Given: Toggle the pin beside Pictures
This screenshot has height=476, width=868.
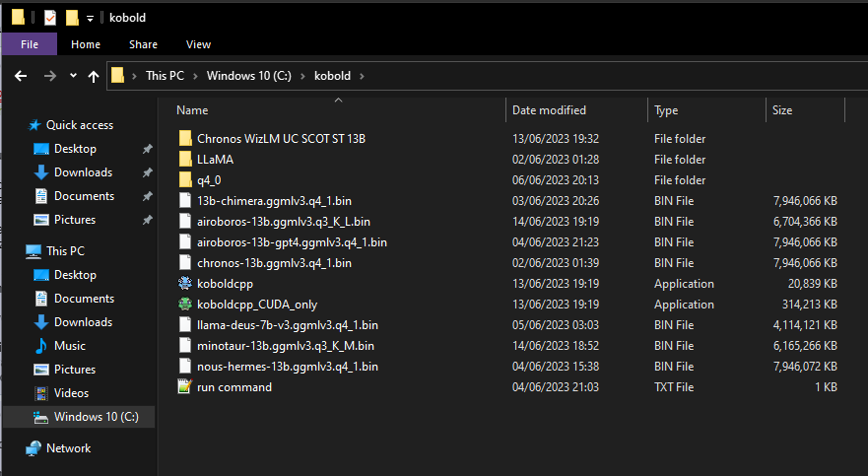Looking at the screenshot, I should (x=147, y=220).
